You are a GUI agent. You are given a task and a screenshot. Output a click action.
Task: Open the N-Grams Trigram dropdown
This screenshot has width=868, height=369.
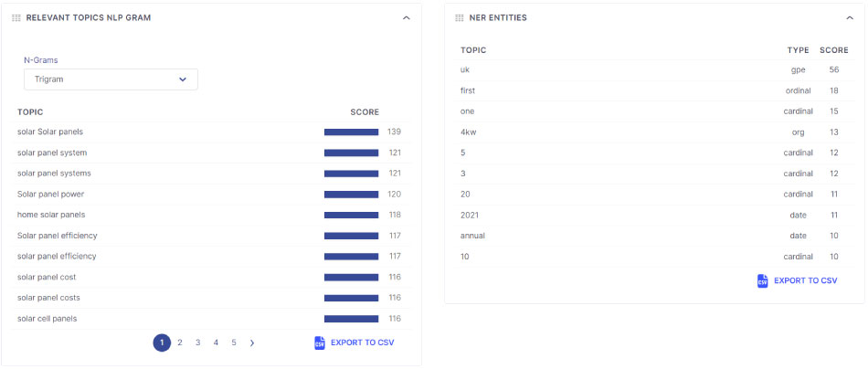pyautogui.click(x=111, y=79)
